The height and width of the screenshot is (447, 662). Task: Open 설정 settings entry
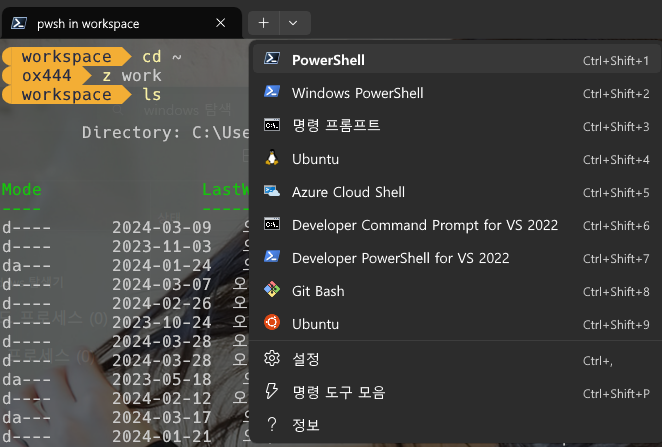[x=456, y=359]
